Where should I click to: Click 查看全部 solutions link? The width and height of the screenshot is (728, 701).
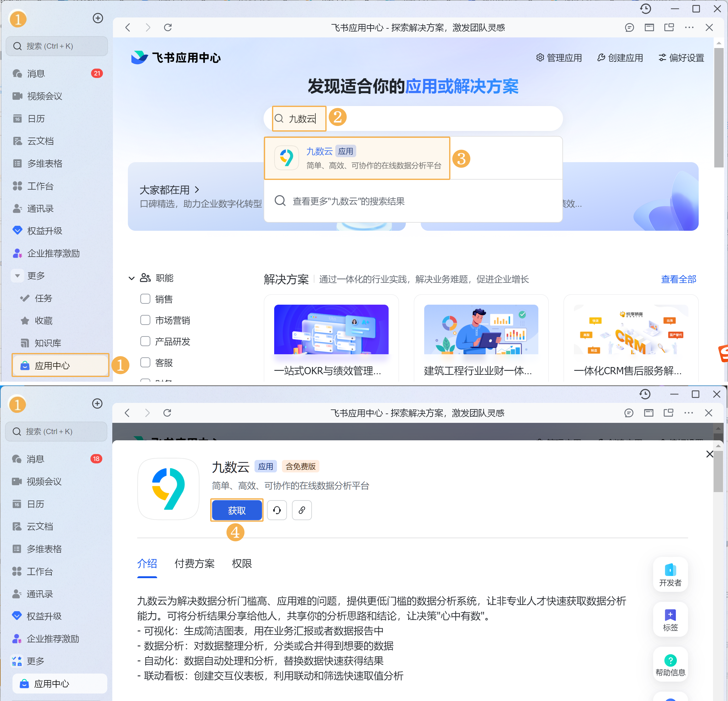(x=679, y=279)
